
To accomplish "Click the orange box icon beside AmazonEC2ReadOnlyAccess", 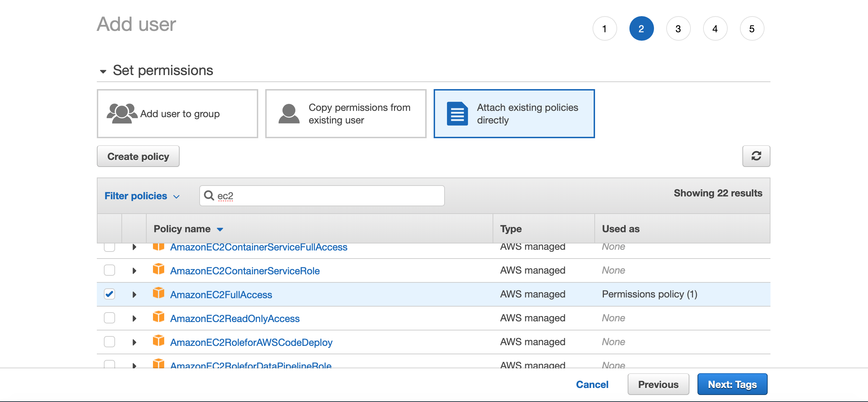I will click(x=159, y=317).
